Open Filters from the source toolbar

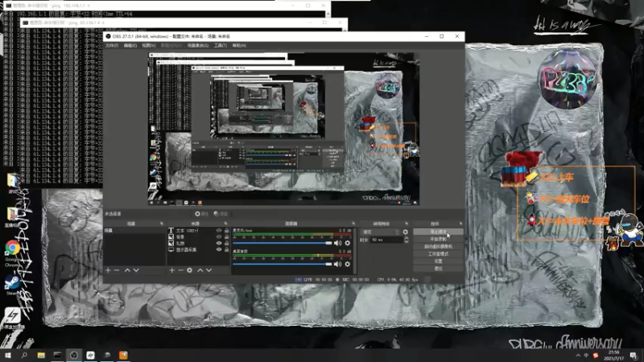tap(221, 214)
